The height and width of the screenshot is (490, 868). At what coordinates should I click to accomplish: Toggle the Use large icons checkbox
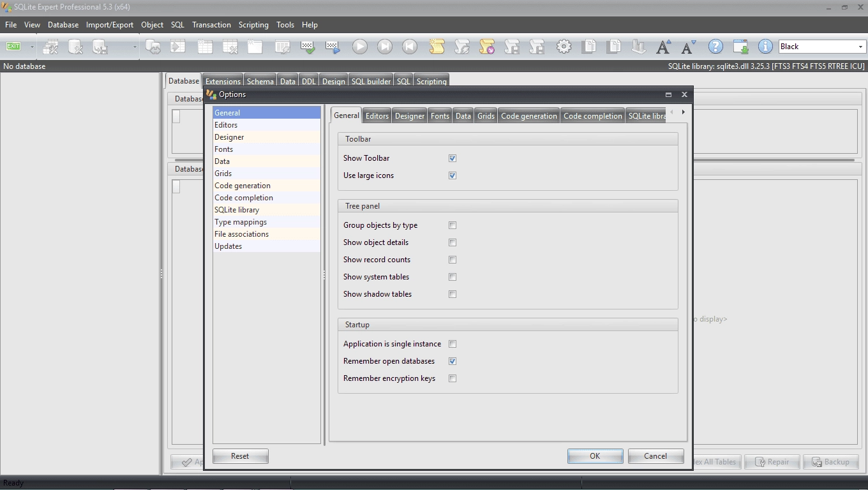(x=453, y=175)
